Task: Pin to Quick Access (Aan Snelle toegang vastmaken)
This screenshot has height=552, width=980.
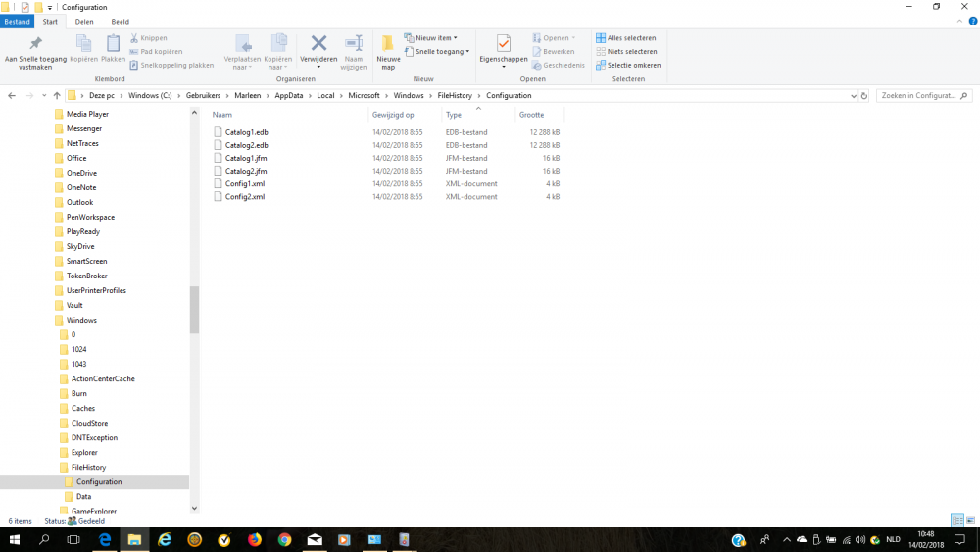Action: click(35, 53)
